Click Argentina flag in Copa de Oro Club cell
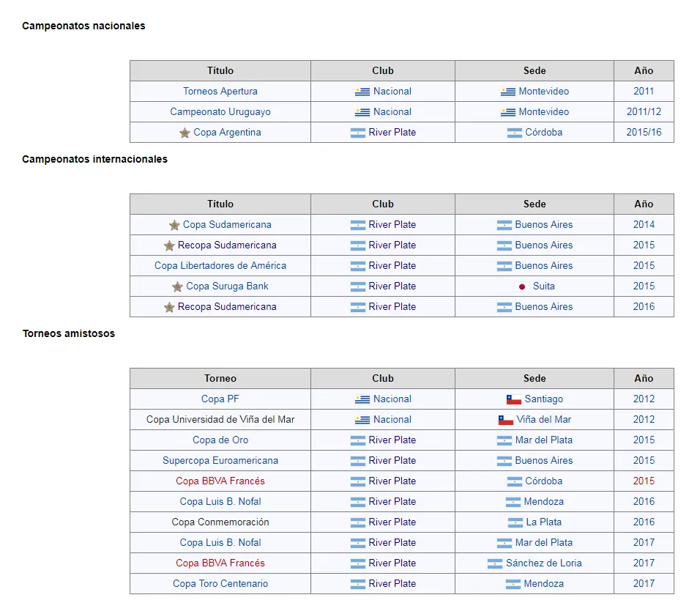This screenshot has height=614, width=700. pos(357,440)
